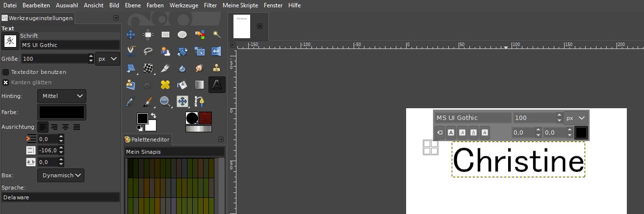644x214 pixels.
Task: Clear text style with the on-canvas erase button
Action: point(439,132)
